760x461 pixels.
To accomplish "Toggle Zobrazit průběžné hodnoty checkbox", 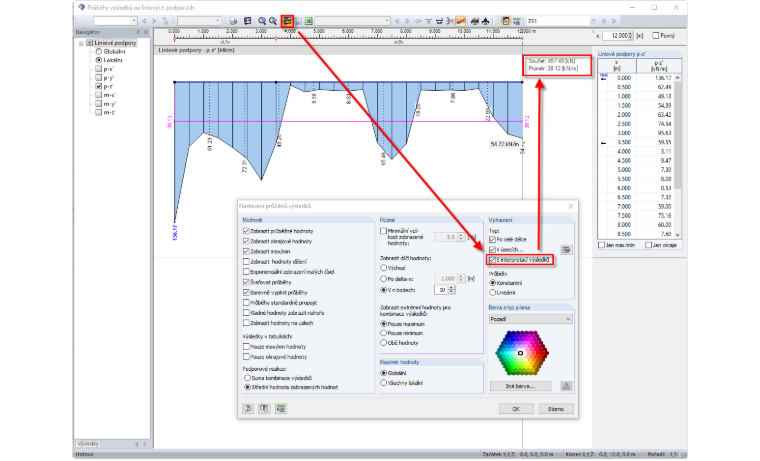I will (246, 231).
